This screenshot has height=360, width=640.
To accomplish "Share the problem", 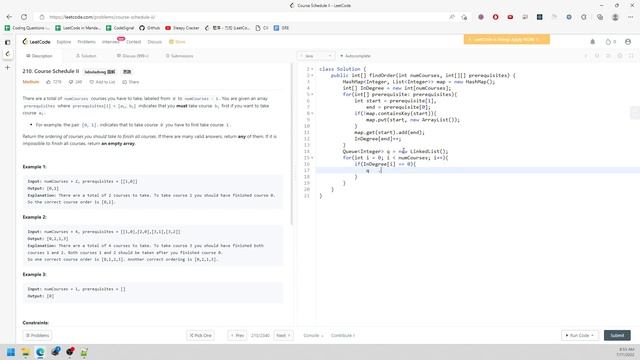I will (x=131, y=82).
